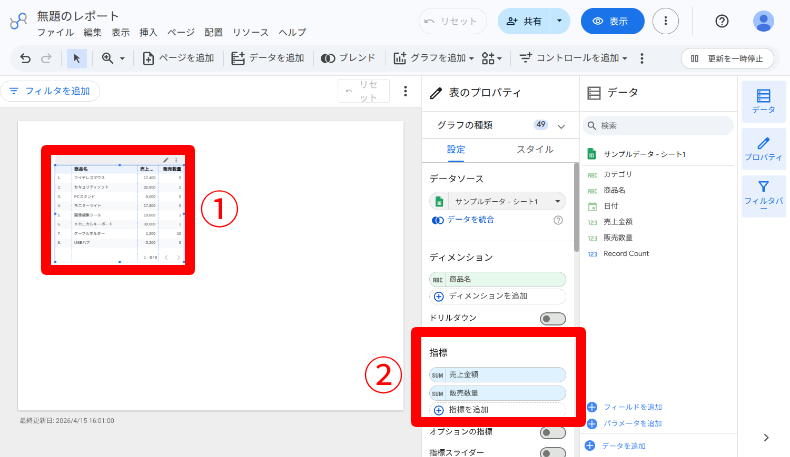Click フィールドを追加 link
The image size is (790, 457).
click(x=625, y=407)
